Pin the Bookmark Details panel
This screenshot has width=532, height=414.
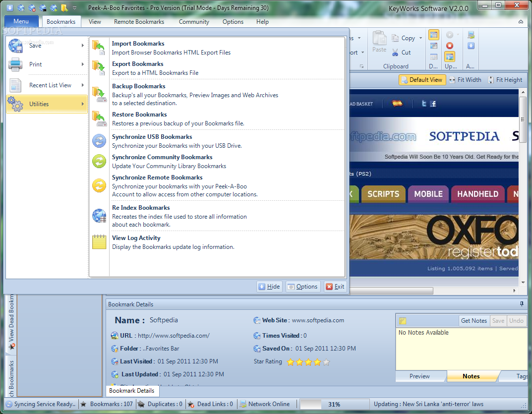point(522,304)
